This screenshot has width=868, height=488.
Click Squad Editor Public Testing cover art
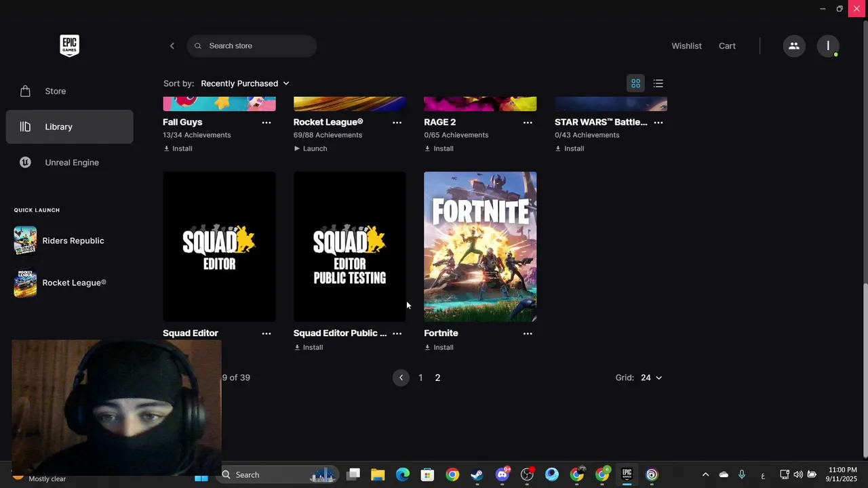coord(350,247)
